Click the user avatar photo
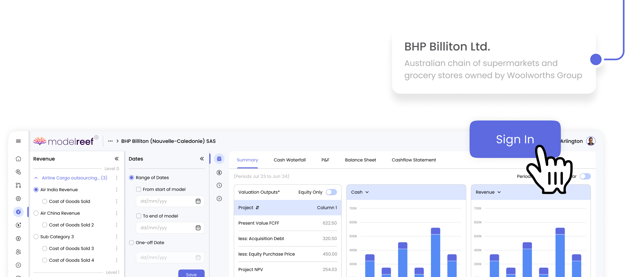The width and height of the screenshot is (644, 277). (x=591, y=141)
